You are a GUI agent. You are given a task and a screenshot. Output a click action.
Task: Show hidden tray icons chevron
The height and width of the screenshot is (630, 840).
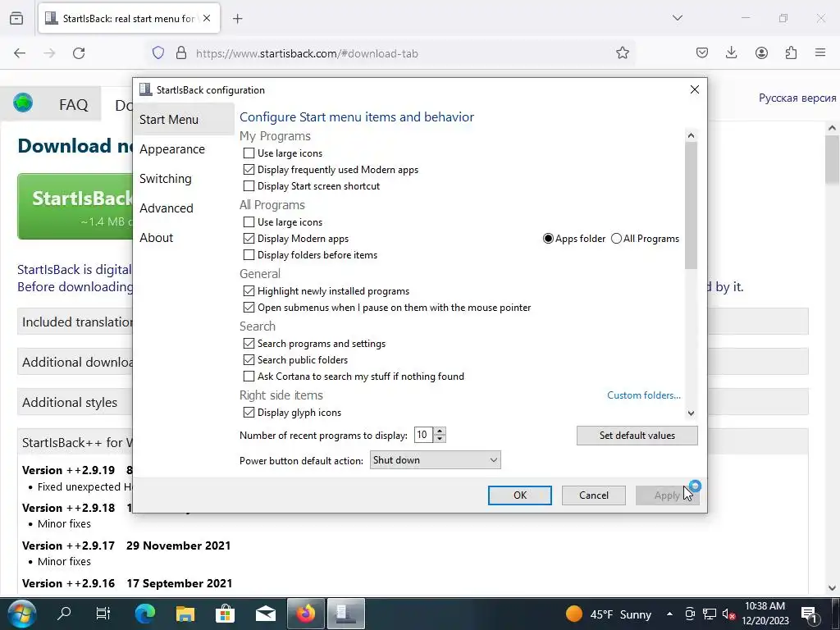point(669,614)
